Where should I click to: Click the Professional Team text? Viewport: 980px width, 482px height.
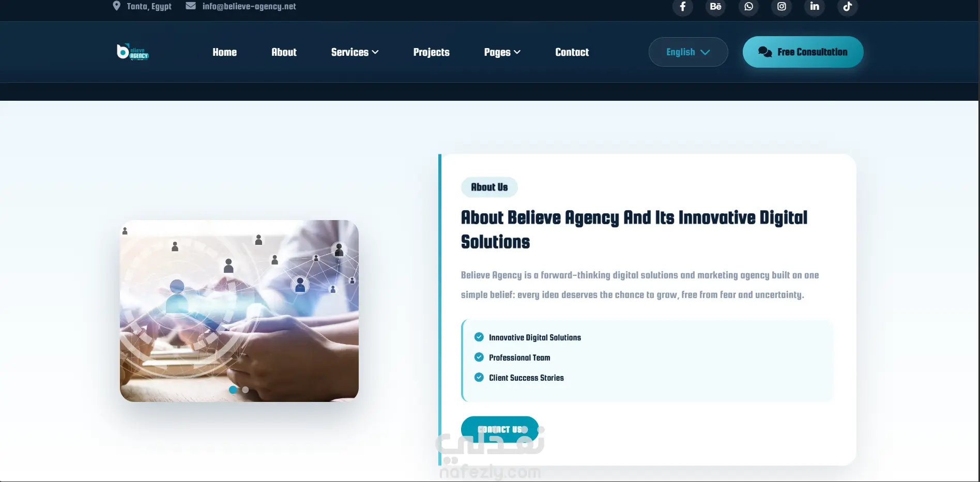(519, 357)
